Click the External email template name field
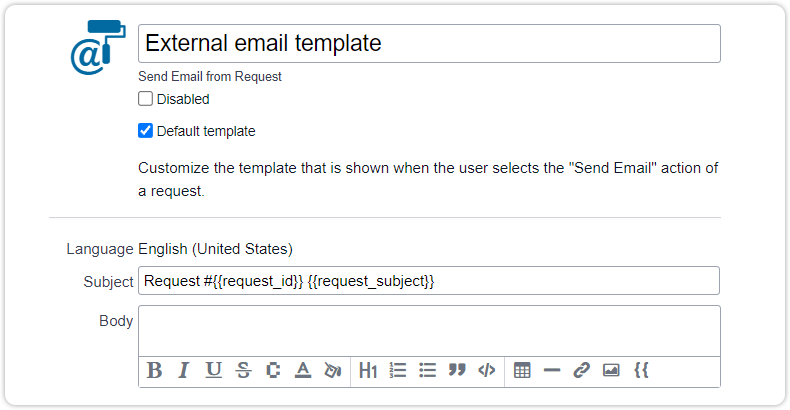The width and height of the screenshot is (790, 410). (429, 43)
